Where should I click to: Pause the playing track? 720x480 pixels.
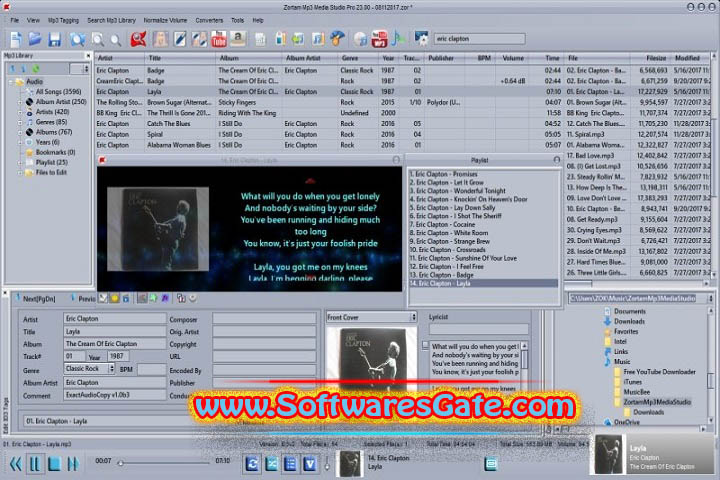pyautogui.click(x=35, y=464)
